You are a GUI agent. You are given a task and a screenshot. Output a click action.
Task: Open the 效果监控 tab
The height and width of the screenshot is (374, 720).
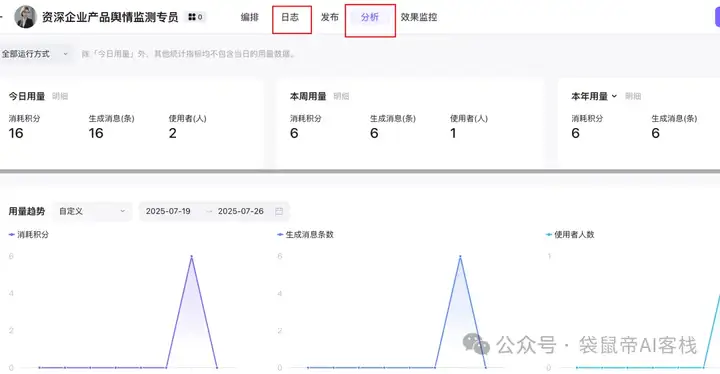(418, 17)
